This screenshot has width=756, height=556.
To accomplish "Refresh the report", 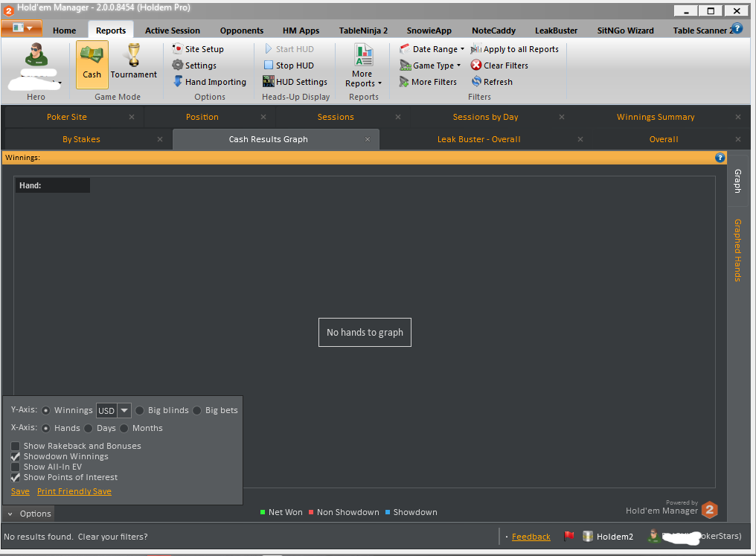I will (x=493, y=81).
